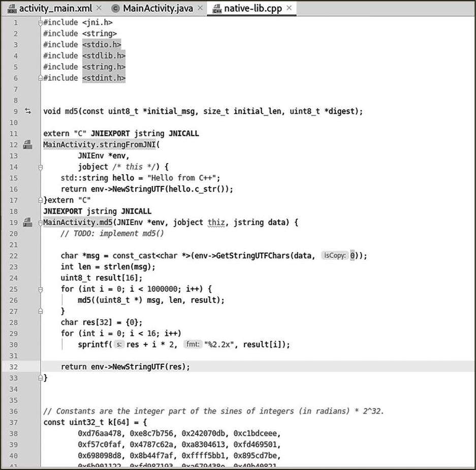Close the native-lib.cpp tab
This screenshot has height=470, width=476.
point(289,8)
